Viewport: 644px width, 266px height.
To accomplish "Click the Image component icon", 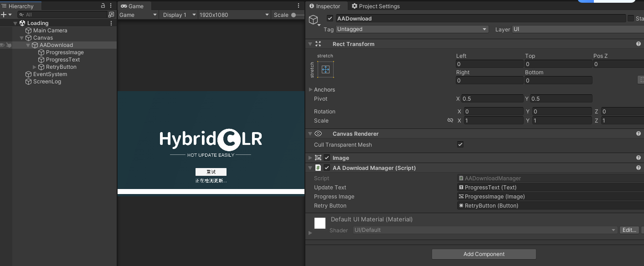I will (319, 158).
